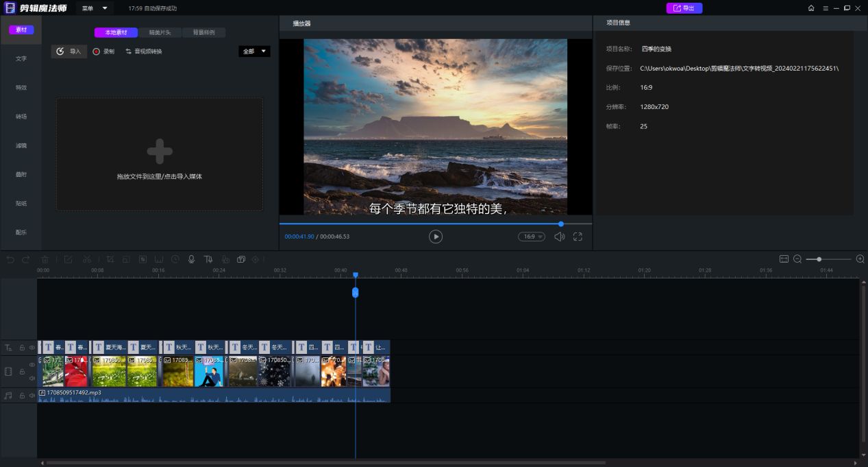Open the 全部 filter dropdown
Viewport: 868px width, 467px height.
tap(254, 51)
